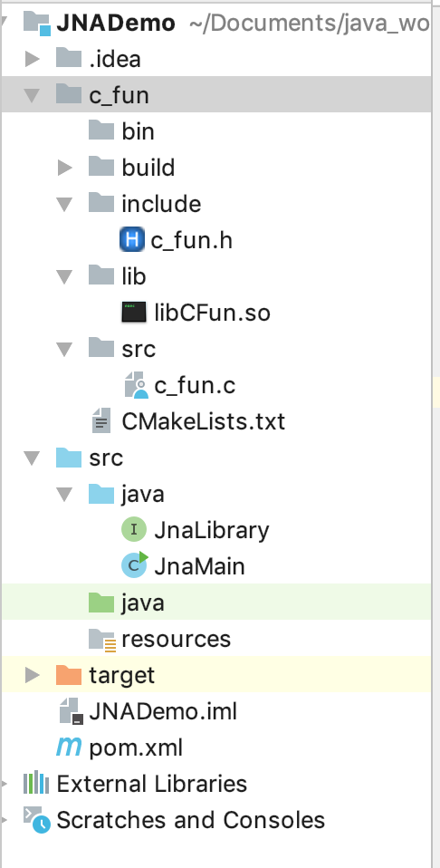Click the JNADemo.iml module file icon
Viewport: 440px width, 868px height.
(x=72, y=710)
